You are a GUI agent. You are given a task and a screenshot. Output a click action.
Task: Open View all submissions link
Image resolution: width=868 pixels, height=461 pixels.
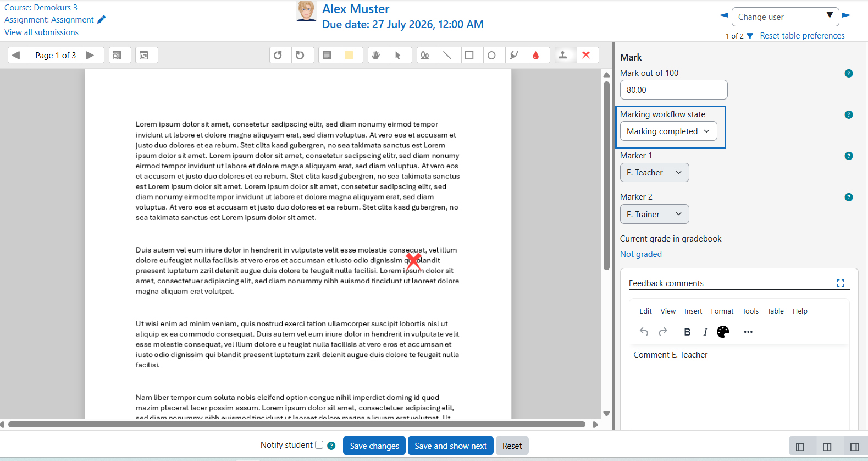(x=41, y=32)
